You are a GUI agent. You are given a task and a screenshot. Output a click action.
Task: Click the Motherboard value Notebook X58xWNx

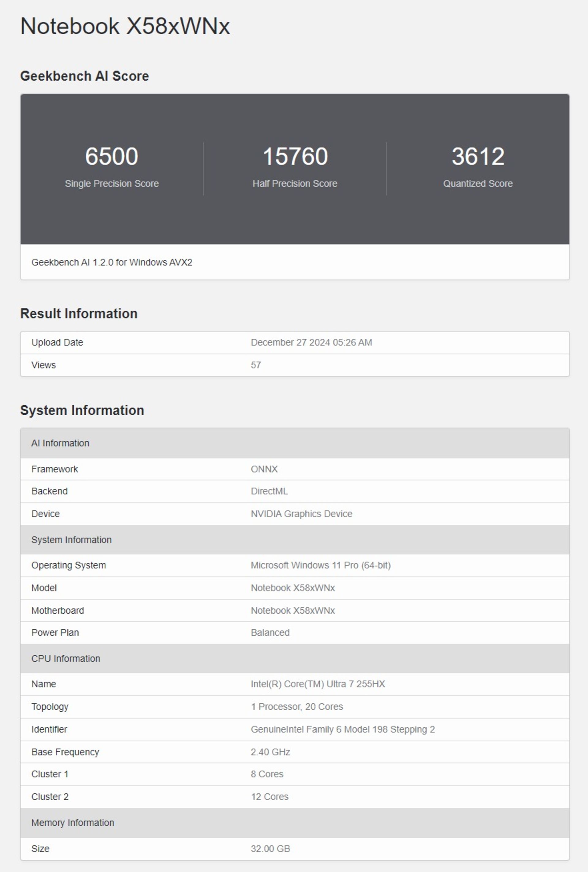coord(292,611)
